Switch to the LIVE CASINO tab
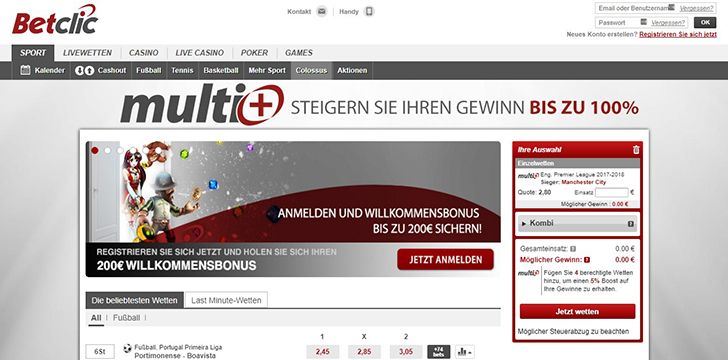 (x=200, y=53)
